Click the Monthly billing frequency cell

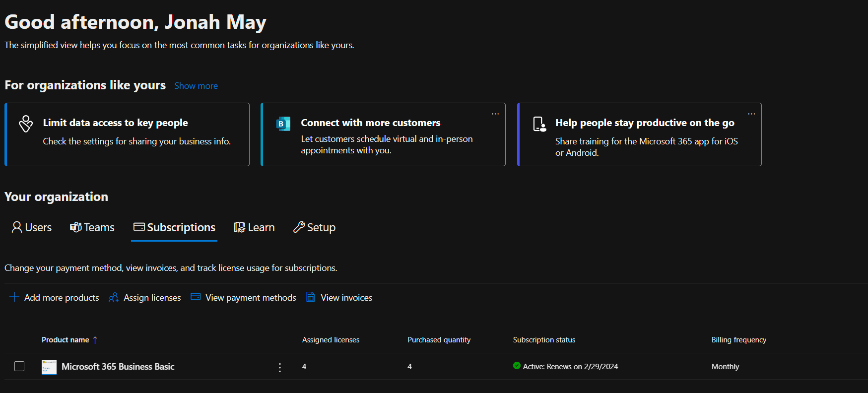725,367
